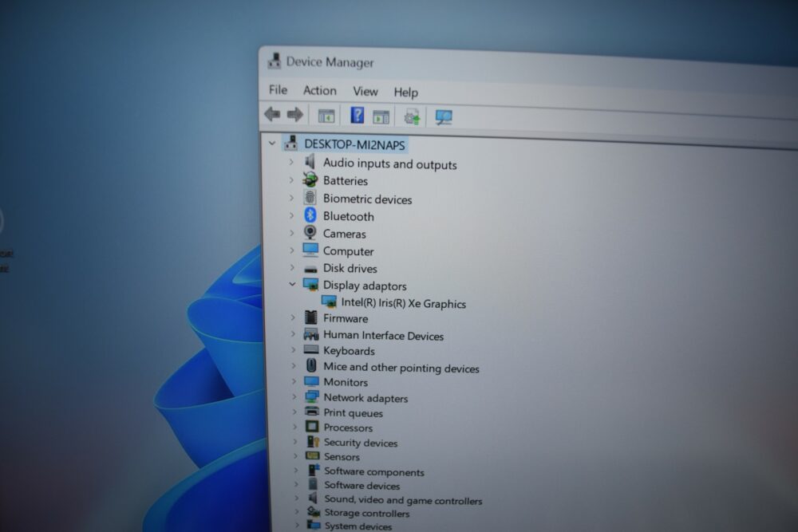Click the Bluetooth logo icon
This screenshot has height=532, width=798.
310,215
